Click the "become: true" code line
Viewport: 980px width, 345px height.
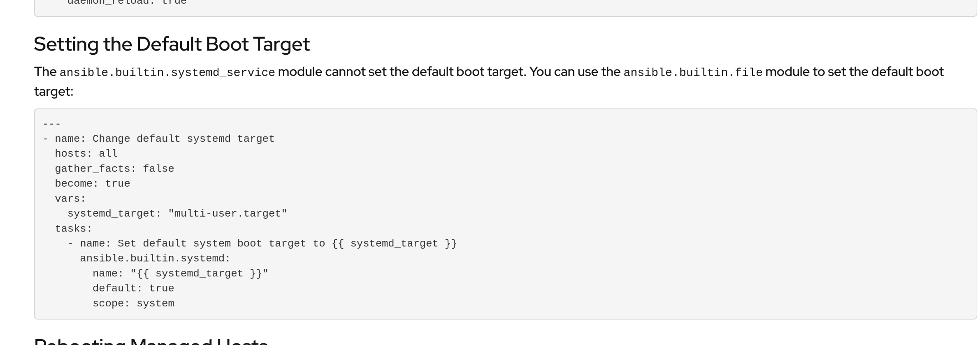point(93,184)
